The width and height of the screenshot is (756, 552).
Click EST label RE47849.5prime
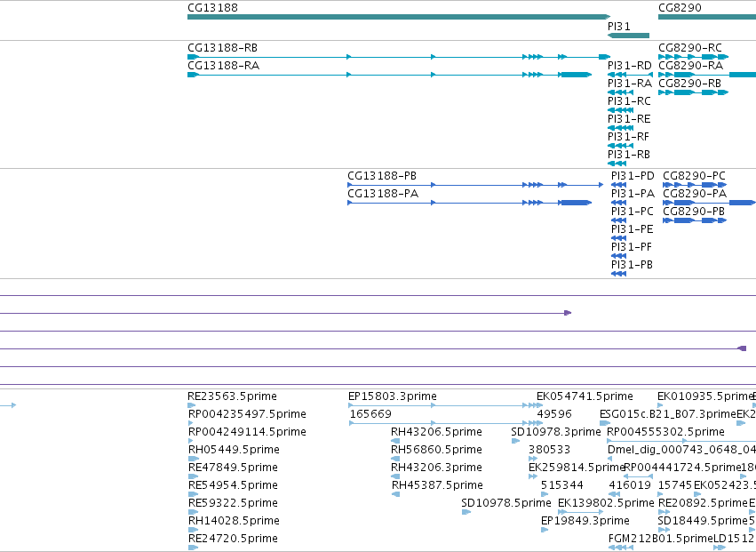pyautogui.click(x=233, y=468)
